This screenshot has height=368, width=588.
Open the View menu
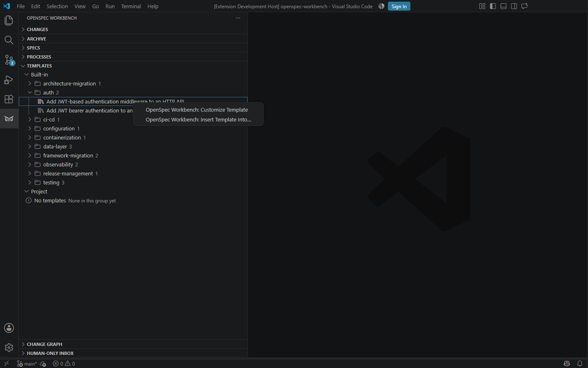click(x=80, y=6)
